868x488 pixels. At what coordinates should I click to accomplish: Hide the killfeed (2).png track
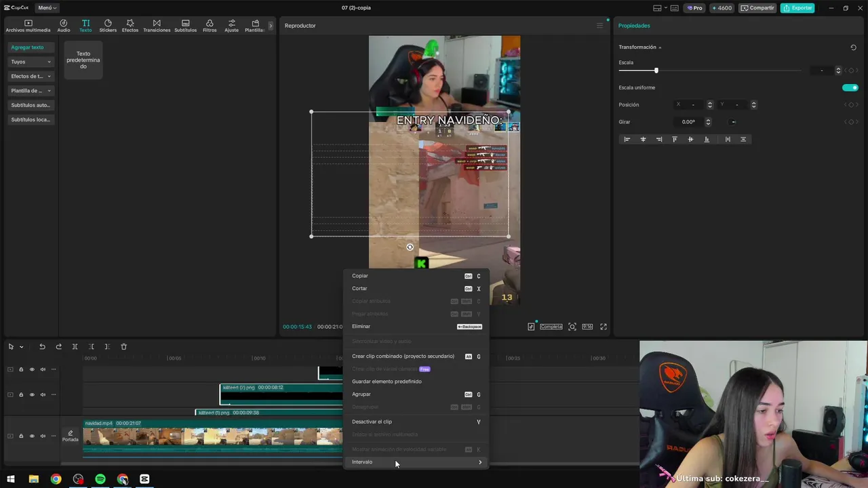32,394
